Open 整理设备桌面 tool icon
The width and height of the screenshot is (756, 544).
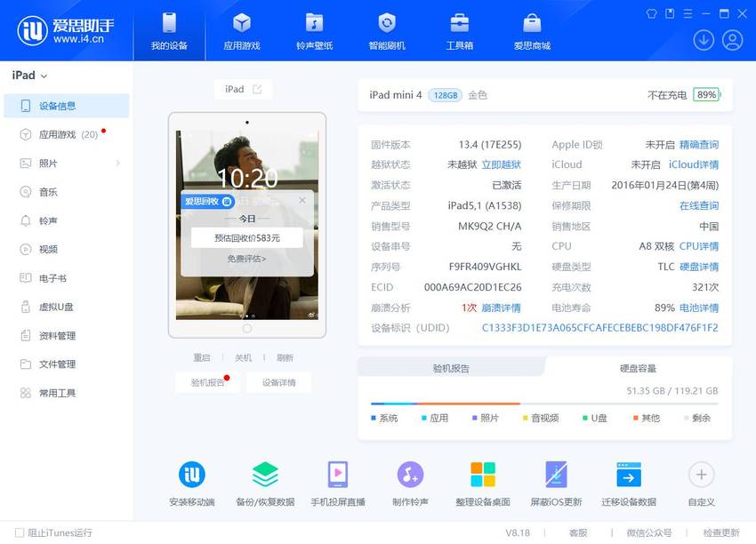(x=483, y=475)
